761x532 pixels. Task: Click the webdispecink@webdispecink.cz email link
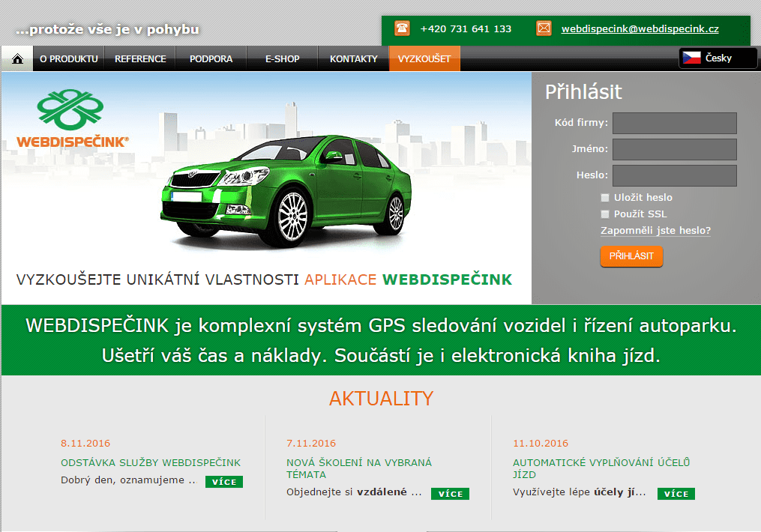click(x=640, y=28)
